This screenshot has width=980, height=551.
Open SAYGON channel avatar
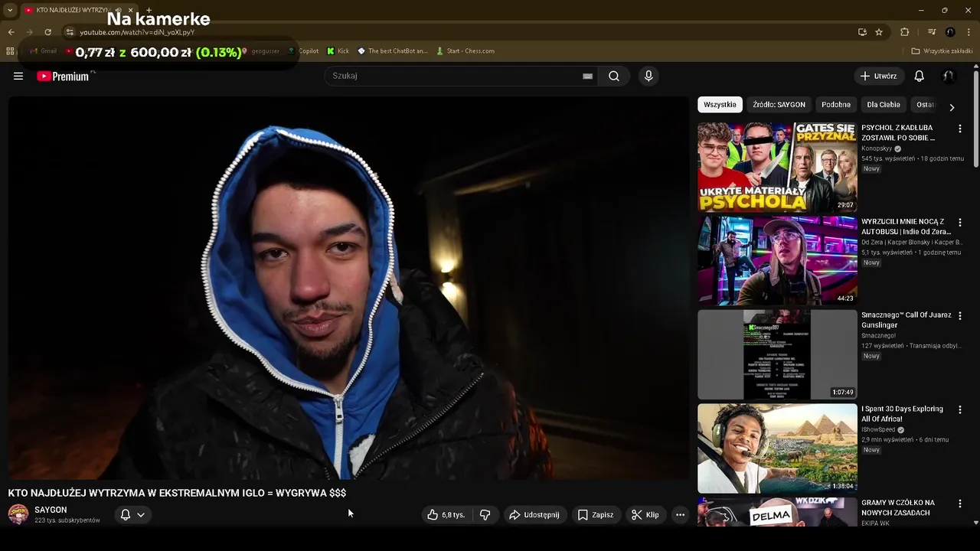coord(18,514)
